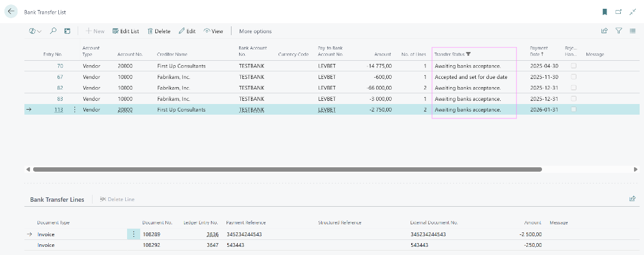644x255 pixels.
Task: Click the External Document No. column header
Action: (x=434, y=222)
